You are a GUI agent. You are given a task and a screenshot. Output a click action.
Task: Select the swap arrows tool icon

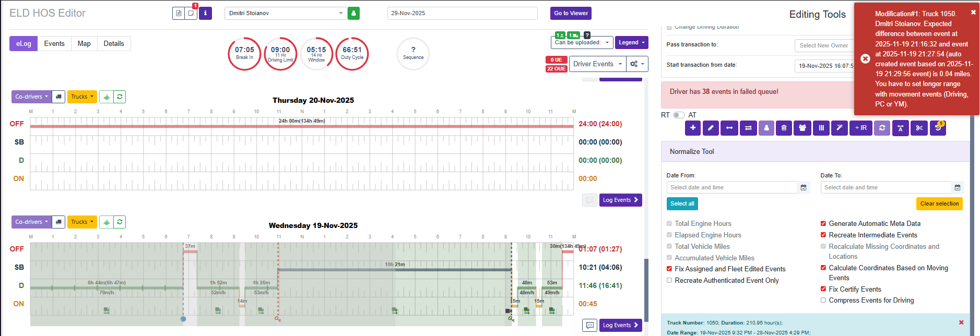748,128
